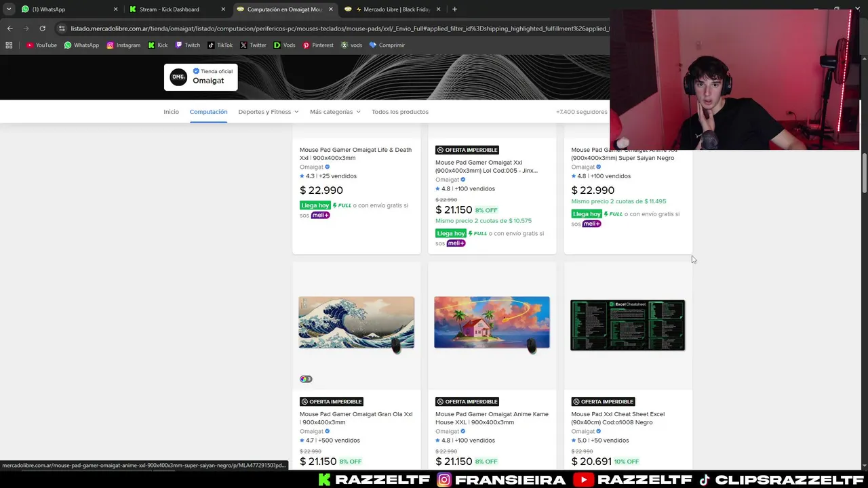Open the Chrome apps grid icon
The image size is (868, 488).
tap(9, 45)
